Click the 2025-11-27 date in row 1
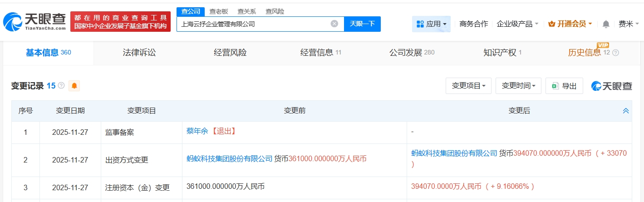Image resolution: width=644 pixels, height=202 pixels. pos(70,133)
